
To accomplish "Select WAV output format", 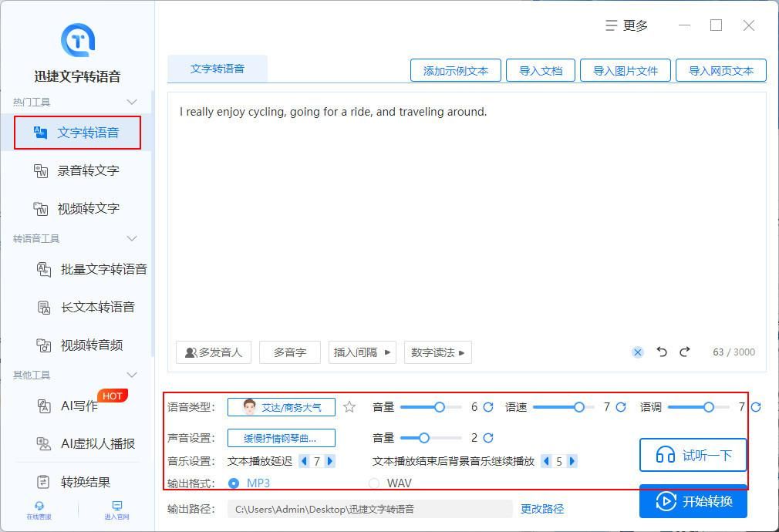I will (390, 483).
